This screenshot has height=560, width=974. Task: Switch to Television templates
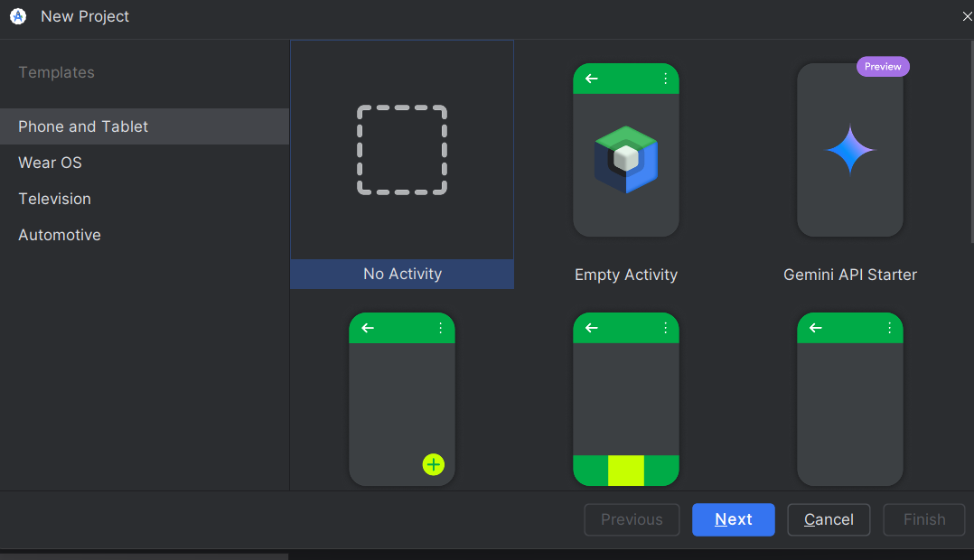pyautogui.click(x=145, y=199)
